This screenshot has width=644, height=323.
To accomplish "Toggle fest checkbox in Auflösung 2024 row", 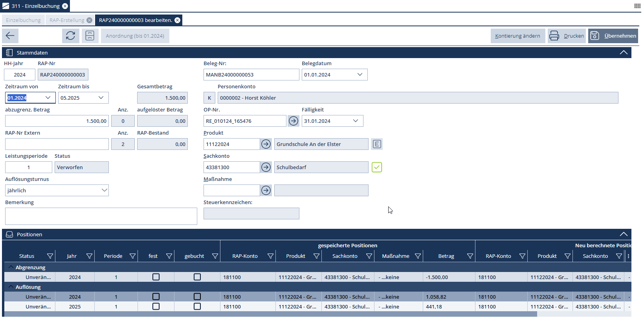I will click(x=156, y=297).
